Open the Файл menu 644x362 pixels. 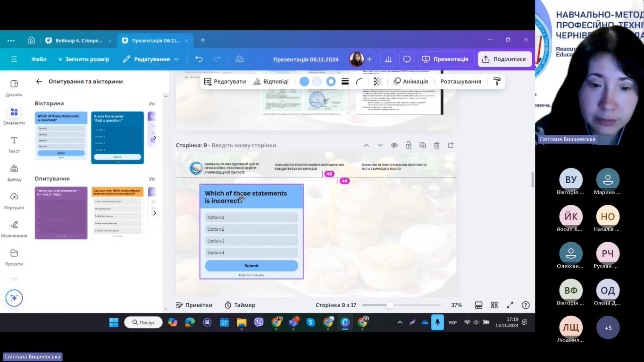coord(39,59)
